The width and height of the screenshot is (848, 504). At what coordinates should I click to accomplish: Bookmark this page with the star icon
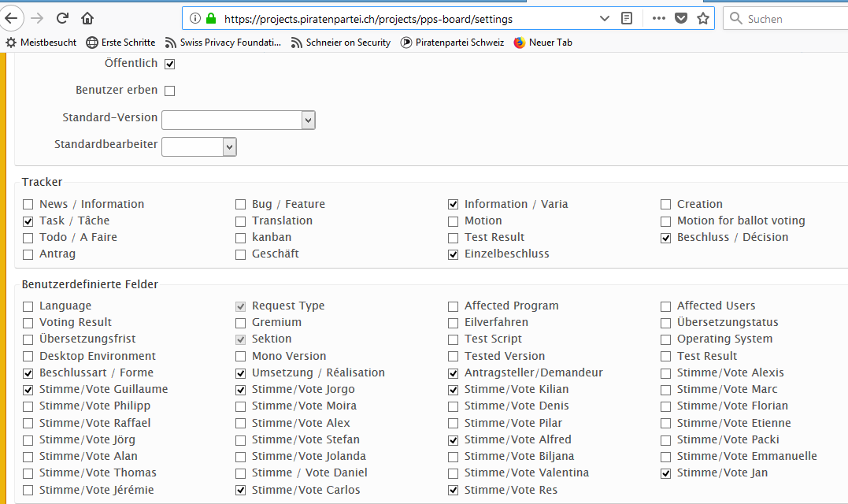point(703,18)
